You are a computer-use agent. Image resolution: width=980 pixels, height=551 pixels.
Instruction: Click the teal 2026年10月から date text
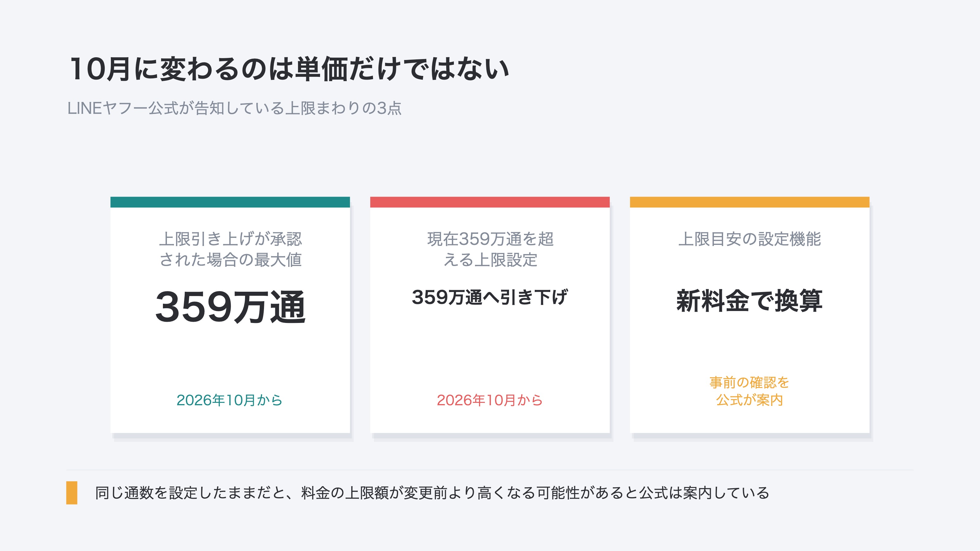click(x=229, y=400)
